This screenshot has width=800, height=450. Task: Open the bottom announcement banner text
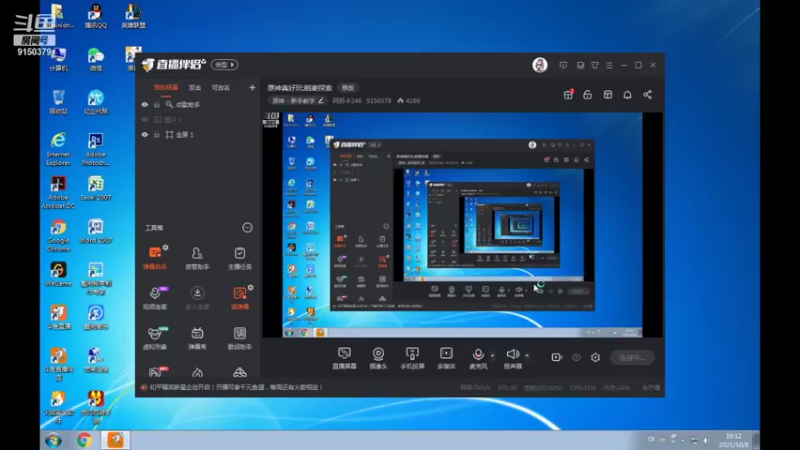[x=236, y=387]
